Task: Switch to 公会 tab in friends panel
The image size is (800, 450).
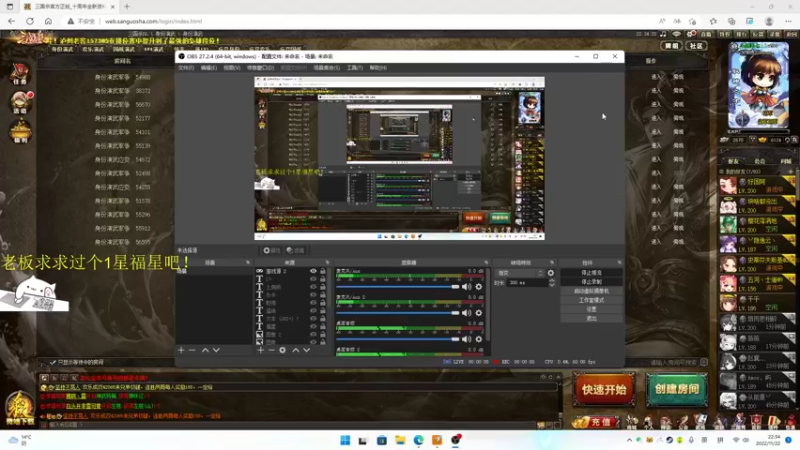Action: 760,161
